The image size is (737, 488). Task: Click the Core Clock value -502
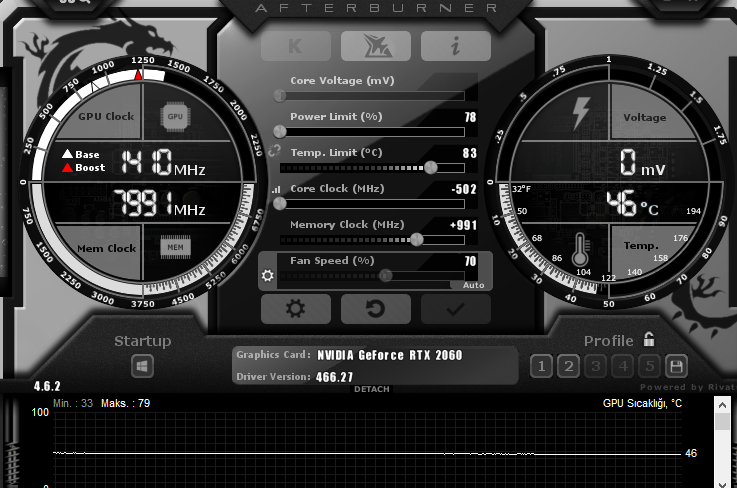coord(464,189)
